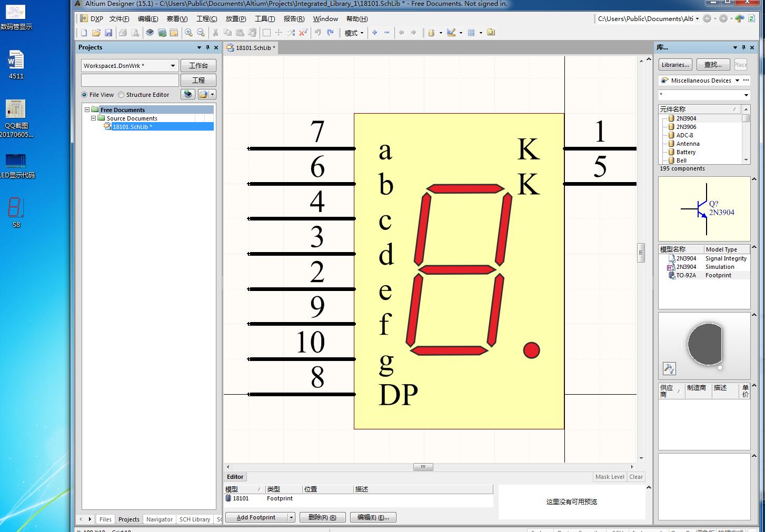Save the active document with the disk icon
Image resolution: width=765 pixels, height=532 pixels.
[x=108, y=33]
